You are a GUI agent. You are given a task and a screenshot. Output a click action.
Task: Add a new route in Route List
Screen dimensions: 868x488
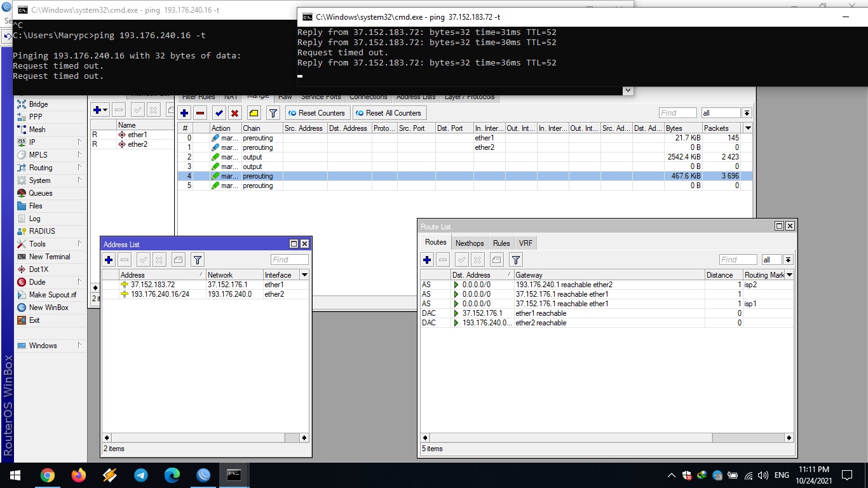coord(427,259)
